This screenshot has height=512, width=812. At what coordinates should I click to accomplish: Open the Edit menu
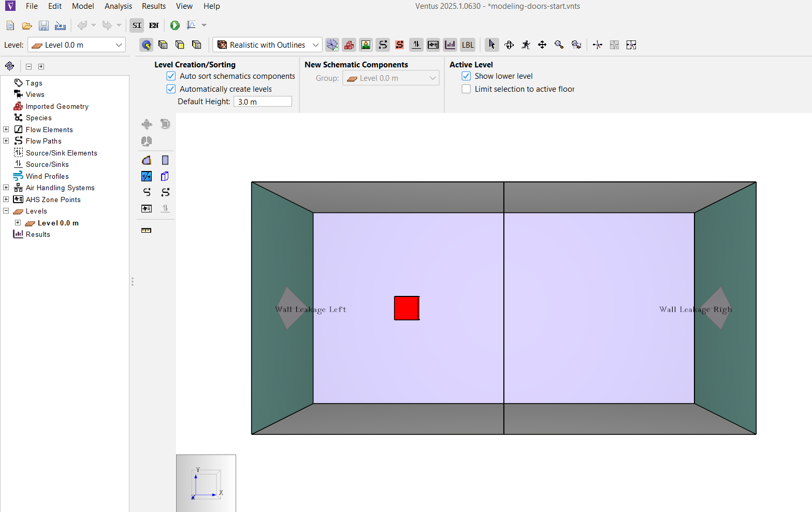tap(55, 6)
